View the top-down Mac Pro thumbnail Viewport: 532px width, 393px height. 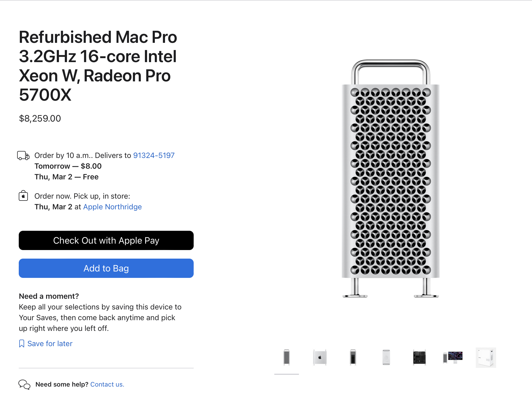[386, 357]
